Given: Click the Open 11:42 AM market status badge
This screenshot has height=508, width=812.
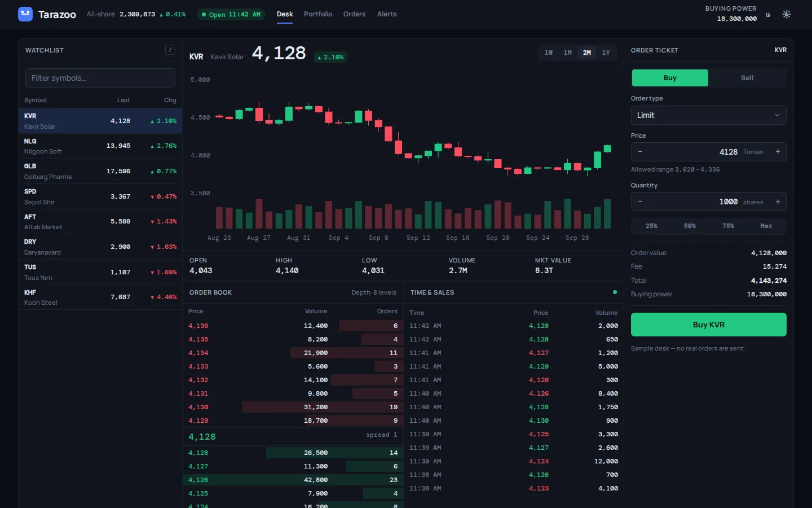Looking at the screenshot, I should 231,14.
